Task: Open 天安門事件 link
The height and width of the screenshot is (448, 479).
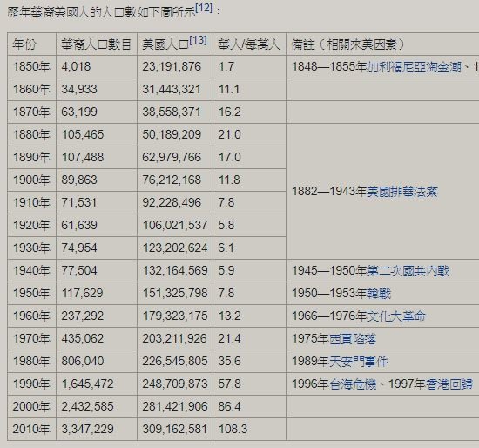Action: (x=358, y=361)
